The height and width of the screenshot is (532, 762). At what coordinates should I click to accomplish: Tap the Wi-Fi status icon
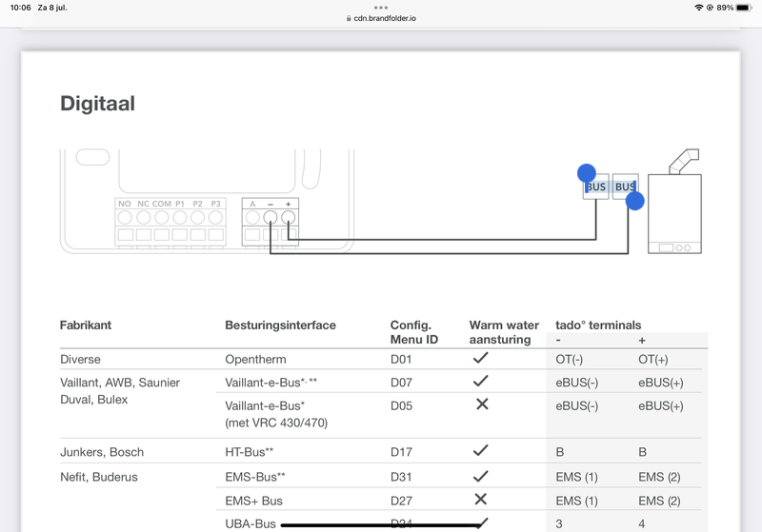[699, 8]
